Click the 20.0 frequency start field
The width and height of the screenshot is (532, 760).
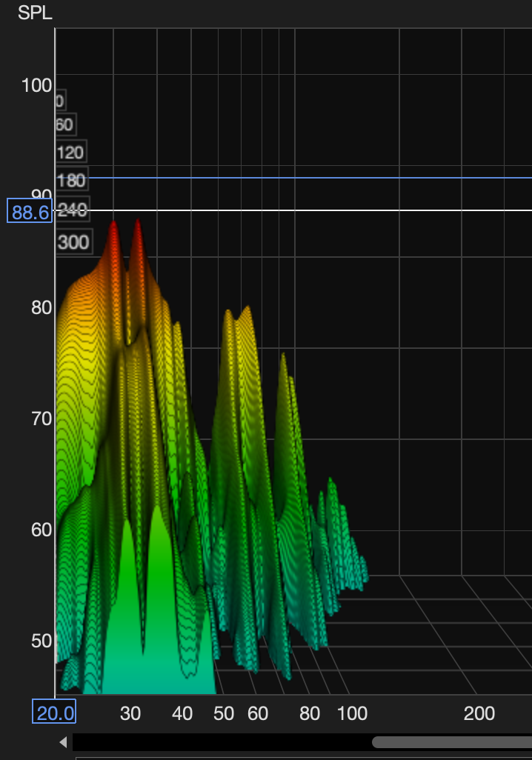54,713
